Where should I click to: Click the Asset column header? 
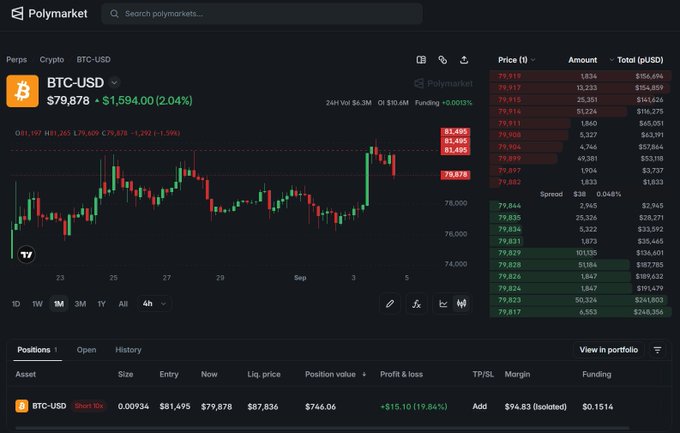pos(26,374)
